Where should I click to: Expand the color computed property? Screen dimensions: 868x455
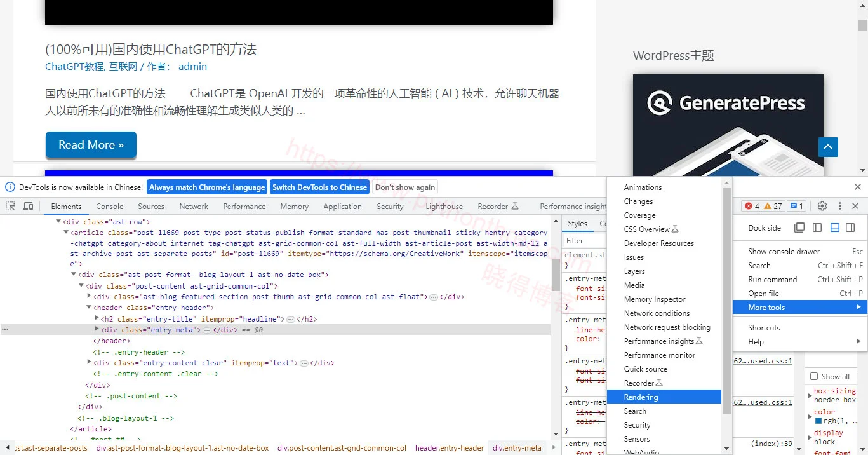[810, 416]
